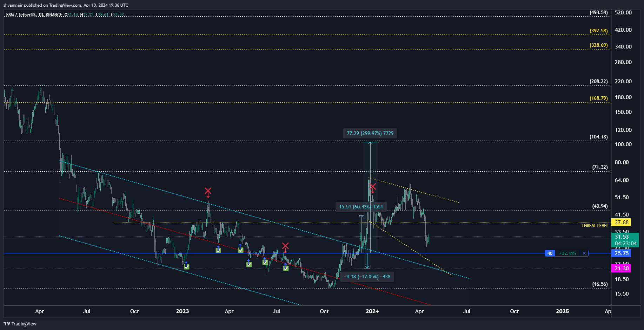Click 18.50 on the price axis
The image size is (644, 330).
pyautogui.click(x=622, y=279)
